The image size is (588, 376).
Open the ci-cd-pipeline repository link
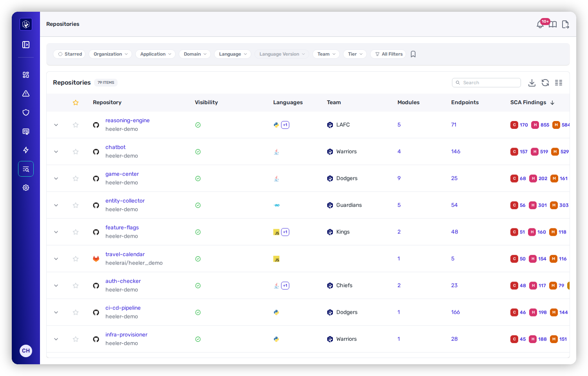click(x=123, y=308)
